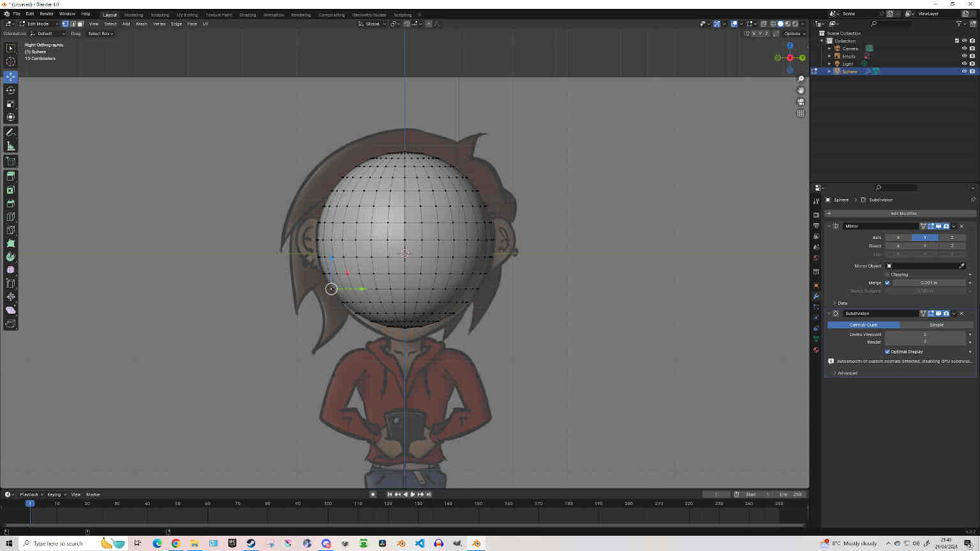Enable Clipping checkbox in Mirror modifier

(887, 274)
